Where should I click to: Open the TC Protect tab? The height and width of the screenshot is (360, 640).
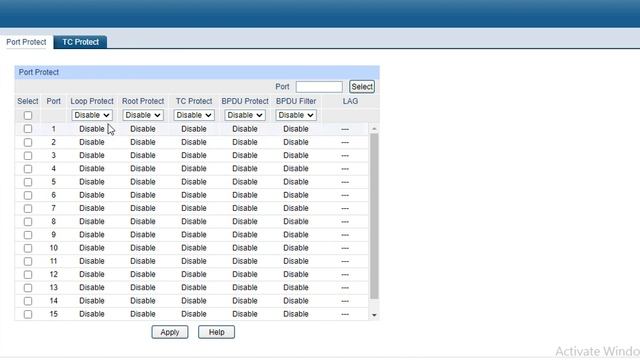pos(80,42)
